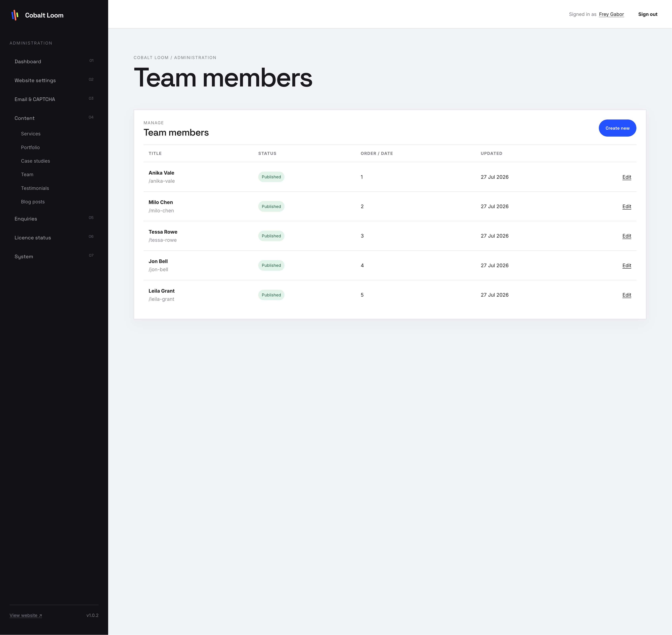Screen dimensions: 672x635
Task: Click the Cobalt Loom logo icon
Action: point(15,15)
